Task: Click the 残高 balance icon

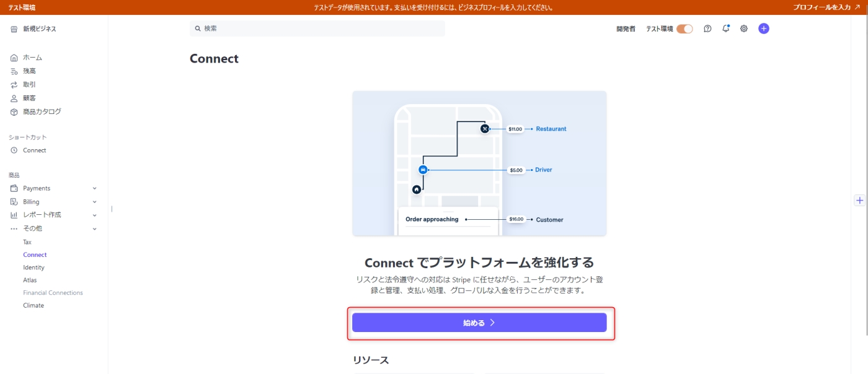Action: tap(14, 71)
